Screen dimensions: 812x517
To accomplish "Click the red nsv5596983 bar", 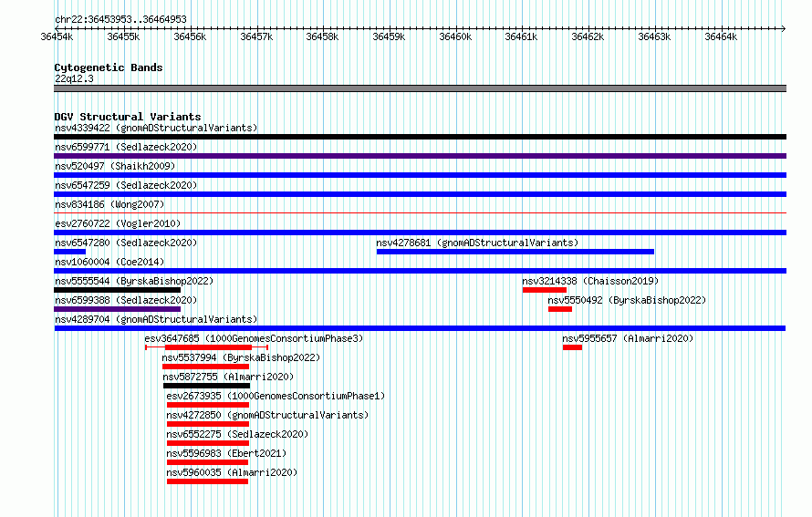I will tap(207, 462).
